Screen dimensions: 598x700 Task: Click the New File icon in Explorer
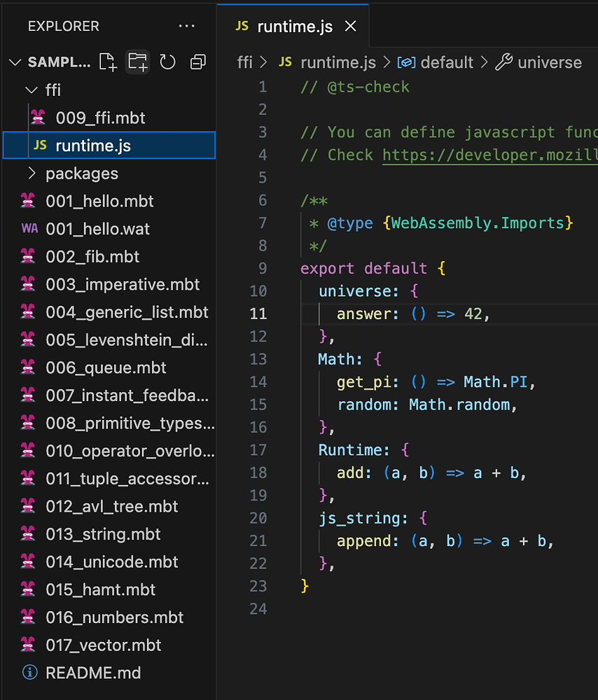pyautogui.click(x=108, y=62)
